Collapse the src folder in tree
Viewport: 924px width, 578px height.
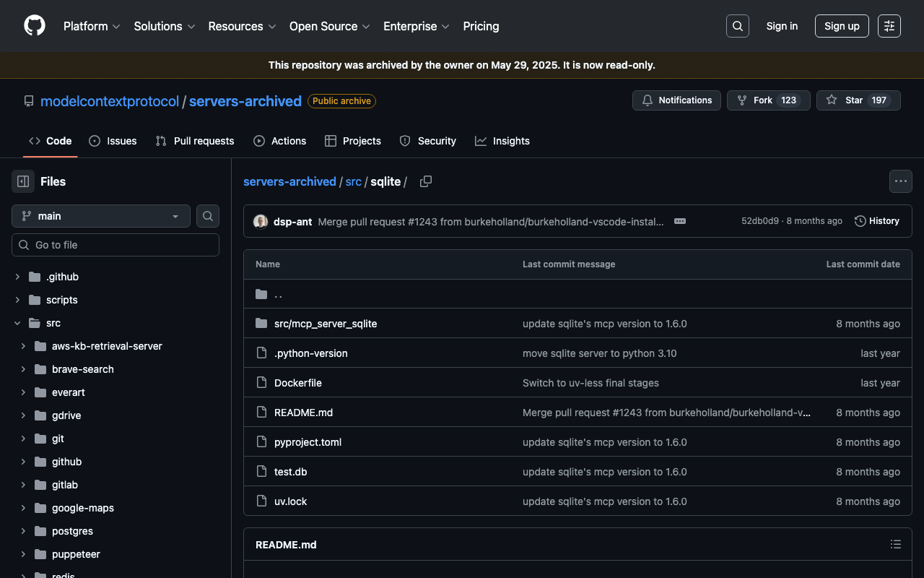[18, 323]
